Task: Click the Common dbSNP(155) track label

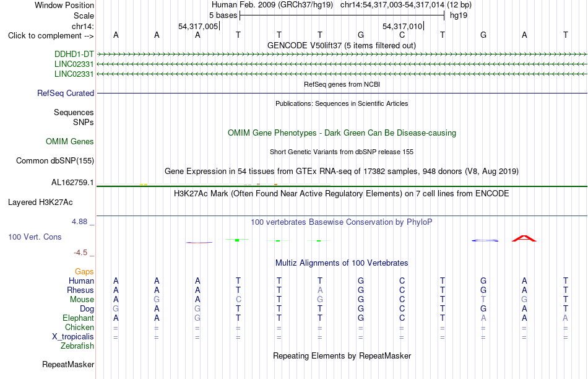Action: pos(55,160)
